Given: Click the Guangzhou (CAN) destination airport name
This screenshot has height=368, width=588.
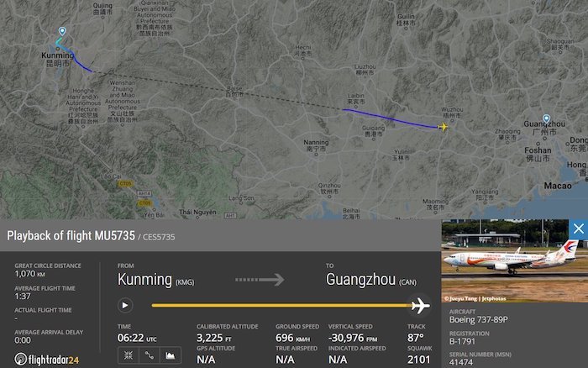Looking at the screenshot, I should click(371, 280).
